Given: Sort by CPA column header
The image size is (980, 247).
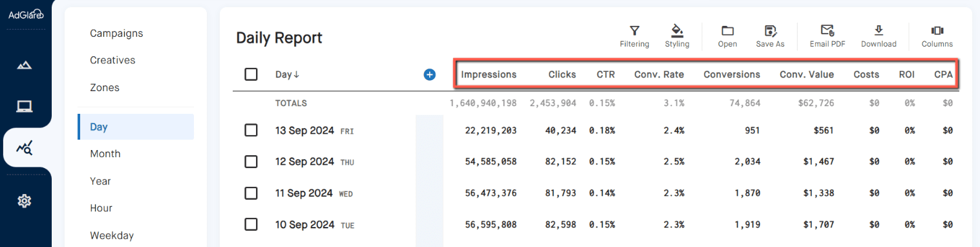Looking at the screenshot, I should coord(944,74).
